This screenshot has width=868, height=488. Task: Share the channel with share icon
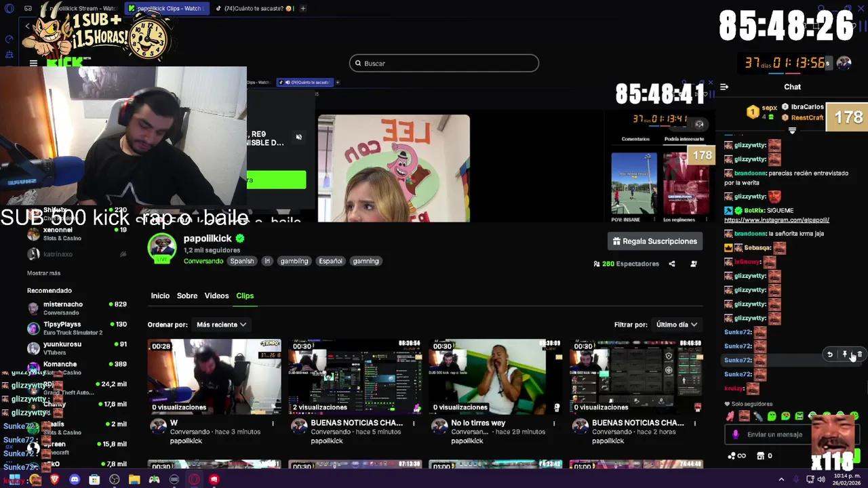[x=672, y=264]
